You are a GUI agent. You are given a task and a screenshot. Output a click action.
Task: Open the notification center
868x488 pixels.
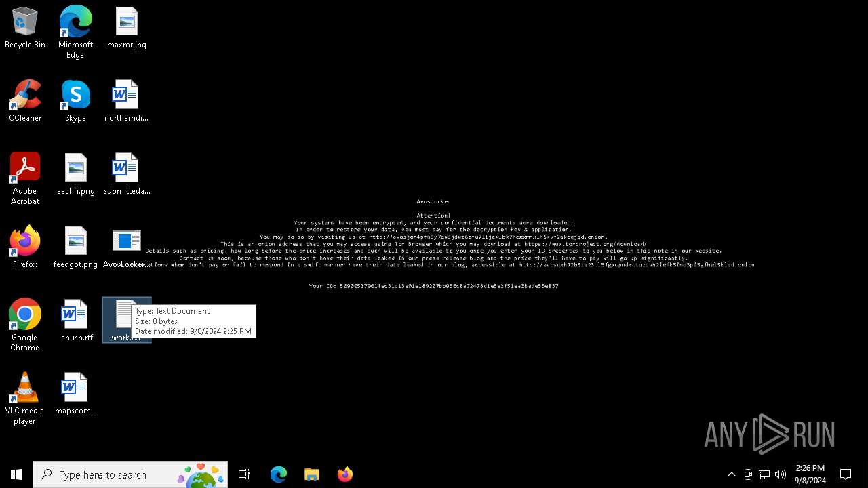846,474
